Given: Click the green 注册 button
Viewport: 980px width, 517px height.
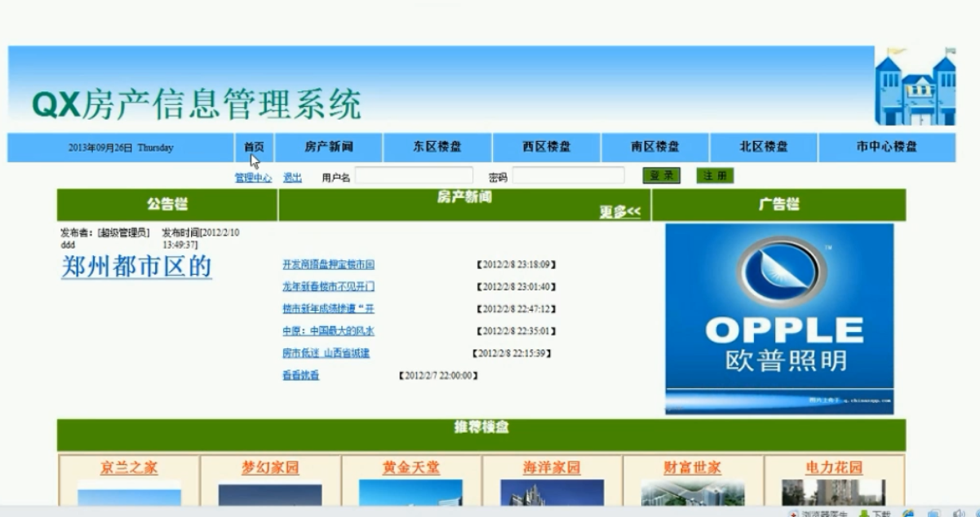Looking at the screenshot, I should [715, 176].
